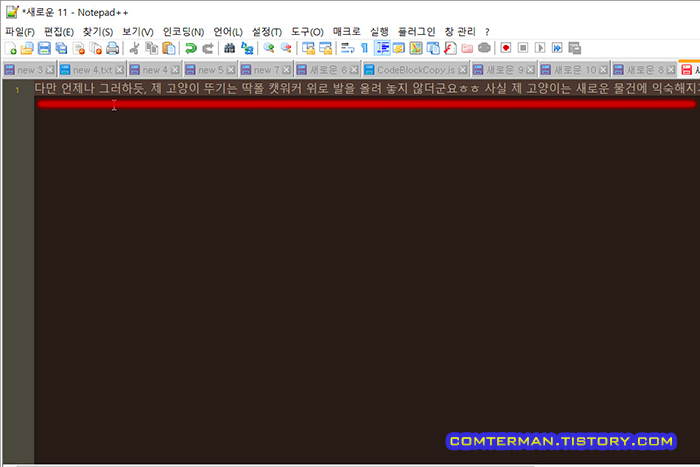Switch to the 새로운 8 tab
This screenshot has height=467, width=700.
tap(645, 70)
